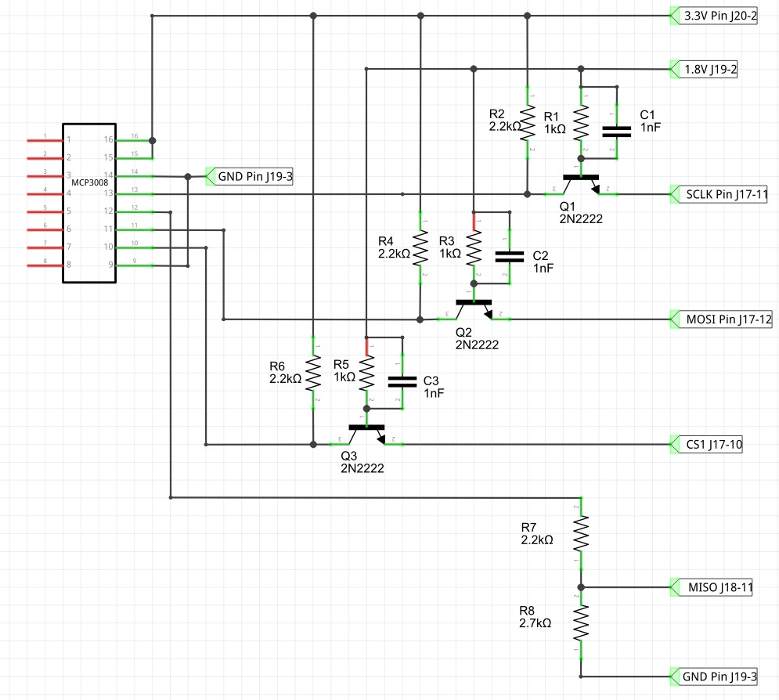
Task: Click the text 'Q1 2N2222'
Action: tap(581, 213)
